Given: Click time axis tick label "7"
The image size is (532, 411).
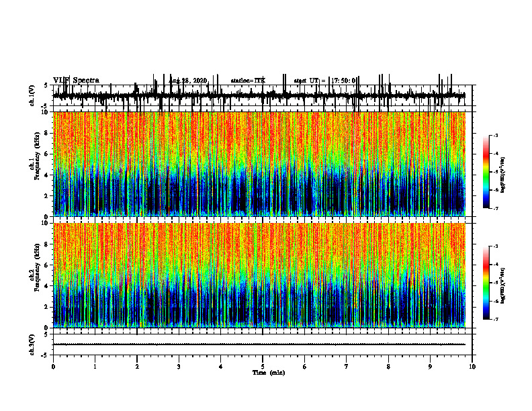Looking at the screenshot, I should pyautogui.click(x=347, y=367).
